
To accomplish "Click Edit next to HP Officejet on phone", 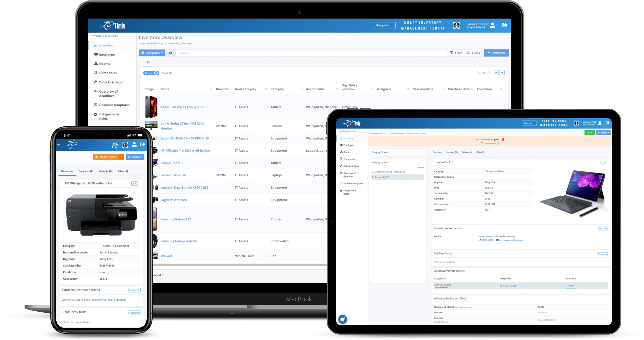I will [x=134, y=183].
